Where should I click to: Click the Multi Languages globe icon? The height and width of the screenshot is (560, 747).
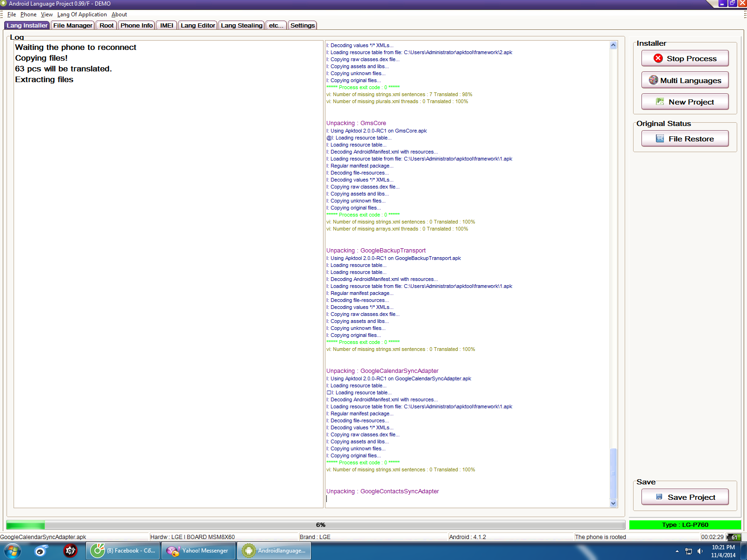(x=654, y=80)
